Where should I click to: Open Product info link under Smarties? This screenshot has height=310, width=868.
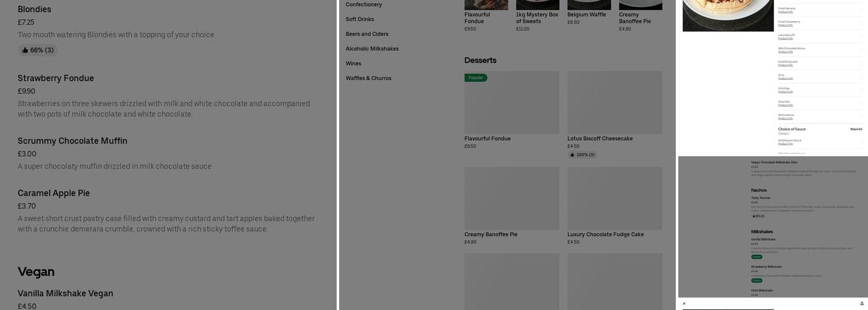click(786, 105)
